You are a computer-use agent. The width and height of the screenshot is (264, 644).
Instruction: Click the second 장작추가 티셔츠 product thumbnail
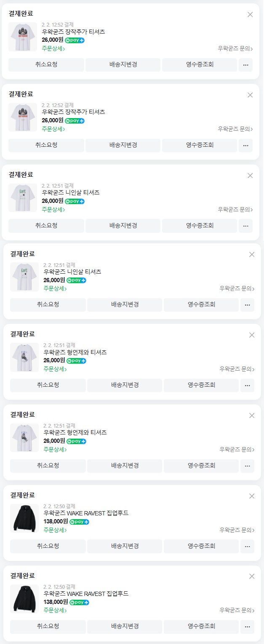(23, 117)
